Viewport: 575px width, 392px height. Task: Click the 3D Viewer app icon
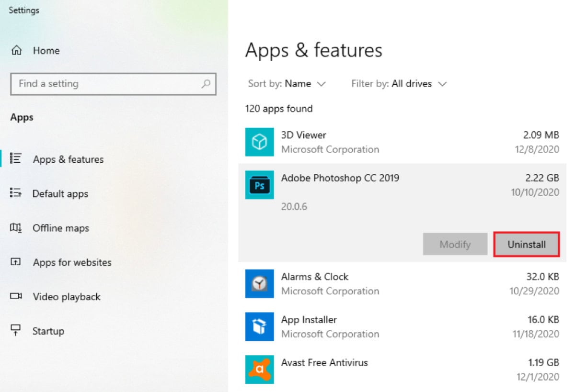click(x=259, y=142)
